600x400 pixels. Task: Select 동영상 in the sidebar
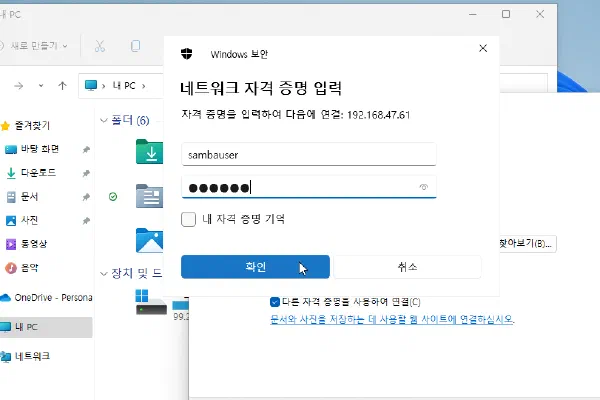click(34, 244)
